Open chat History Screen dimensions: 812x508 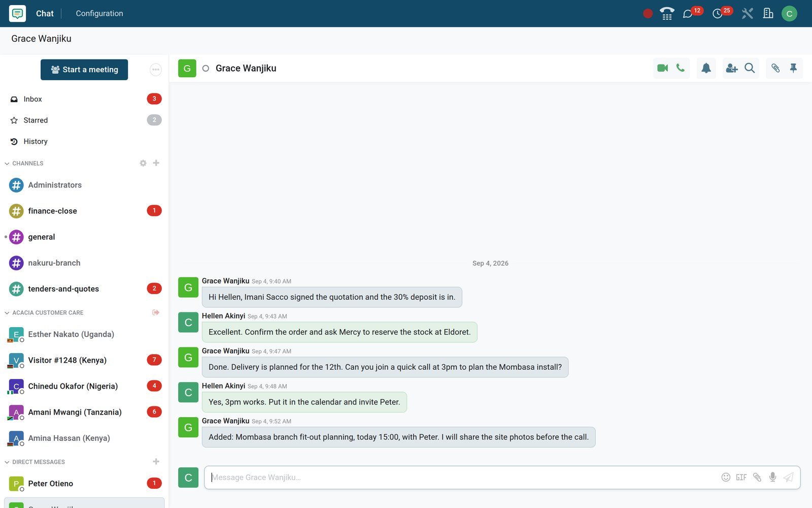click(84, 142)
